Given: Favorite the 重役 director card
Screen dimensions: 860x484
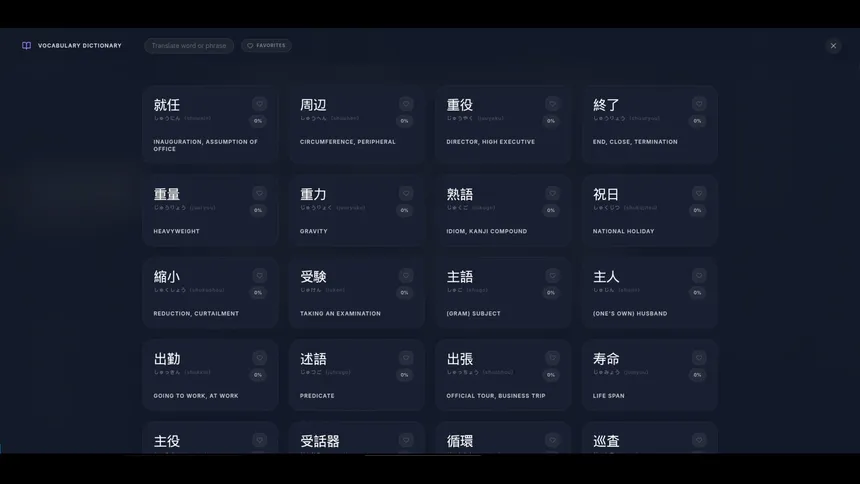Looking at the screenshot, I should tap(552, 104).
